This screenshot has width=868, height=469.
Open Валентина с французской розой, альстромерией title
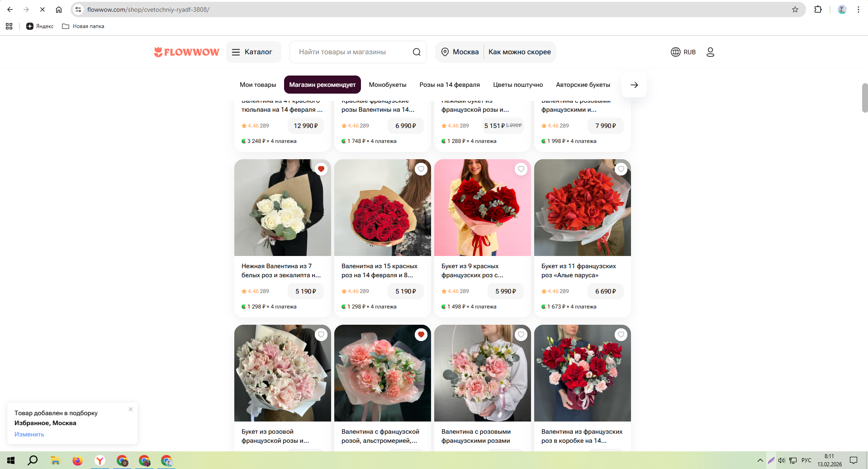[x=380, y=436]
